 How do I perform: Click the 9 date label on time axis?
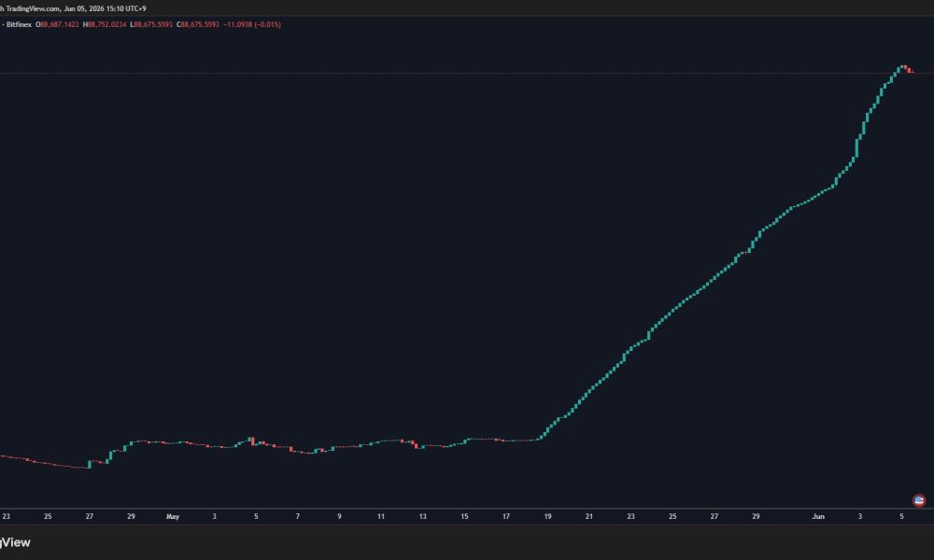click(x=340, y=516)
